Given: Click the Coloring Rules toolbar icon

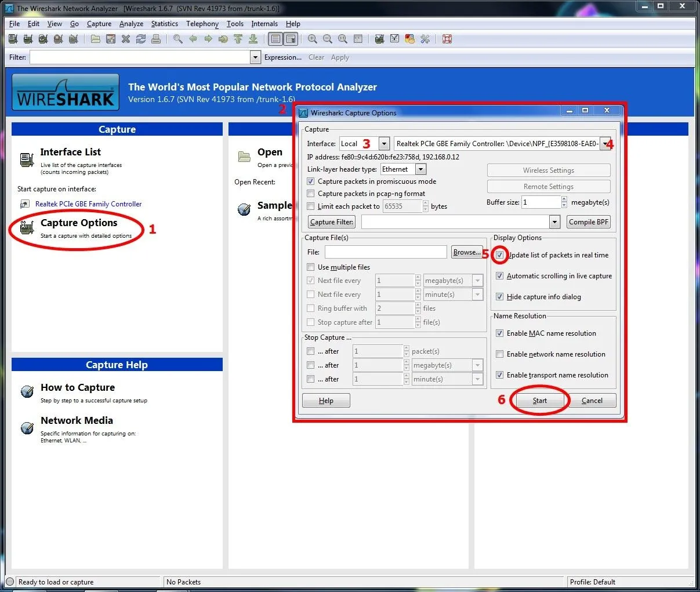Looking at the screenshot, I should [410, 39].
